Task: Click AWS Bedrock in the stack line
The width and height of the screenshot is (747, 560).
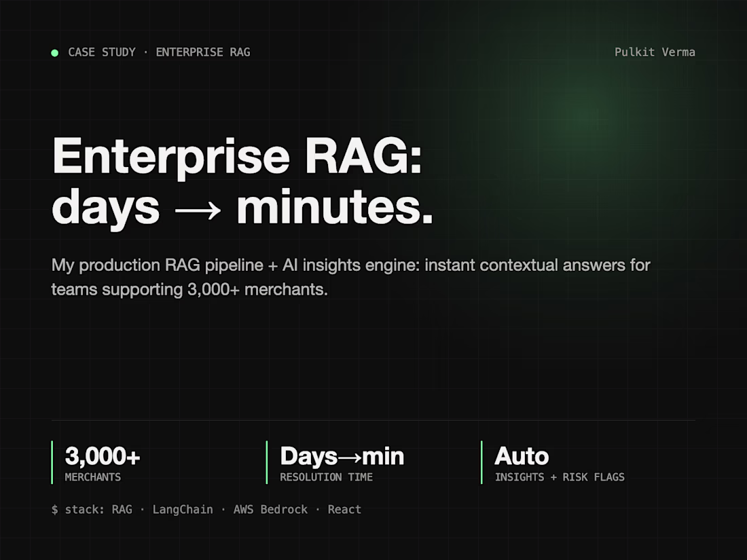Action: [270, 510]
